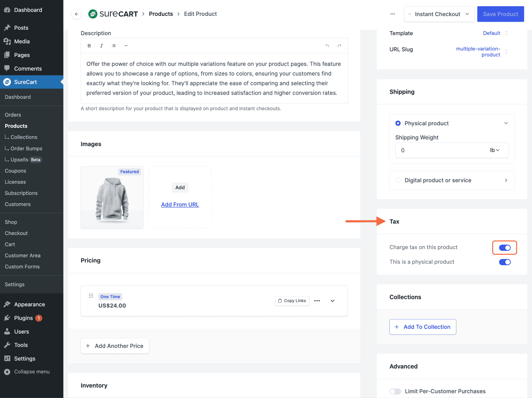Select Digital product or service radio
Viewport: 532px width, 398px height.
click(398, 180)
